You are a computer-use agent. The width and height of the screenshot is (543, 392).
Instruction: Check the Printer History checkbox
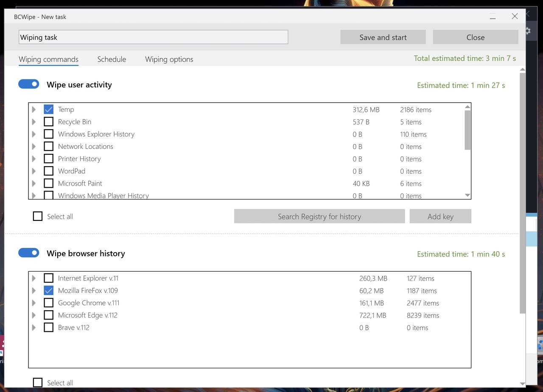[49, 158]
